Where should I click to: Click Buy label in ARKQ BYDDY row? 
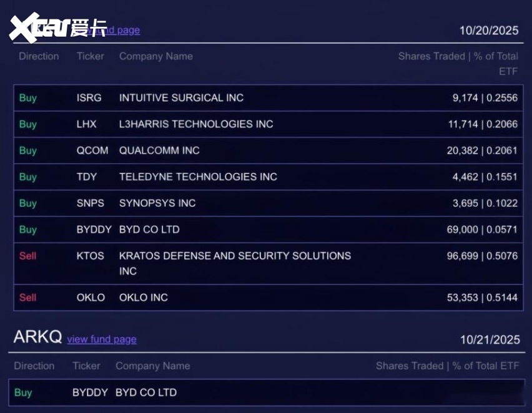(x=23, y=392)
